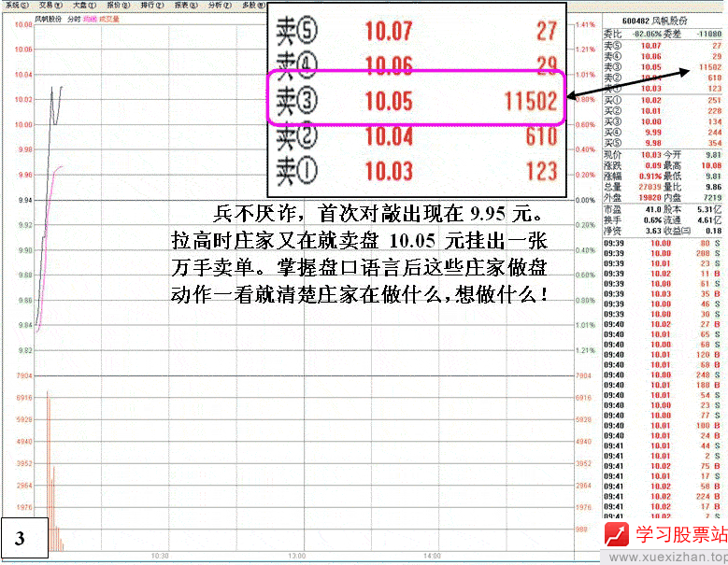
Task: Select the 委差 -11080 value
Action: (x=709, y=34)
